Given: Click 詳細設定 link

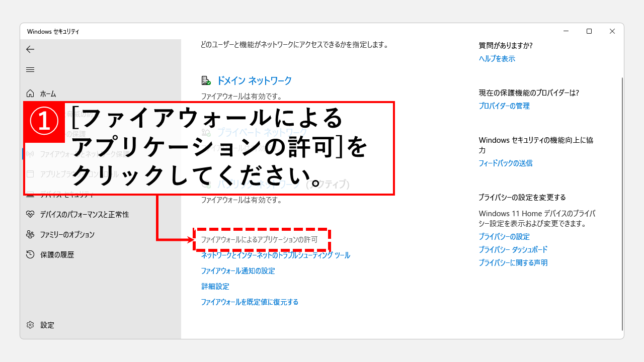Looking at the screenshot, I should coord(216,286).
